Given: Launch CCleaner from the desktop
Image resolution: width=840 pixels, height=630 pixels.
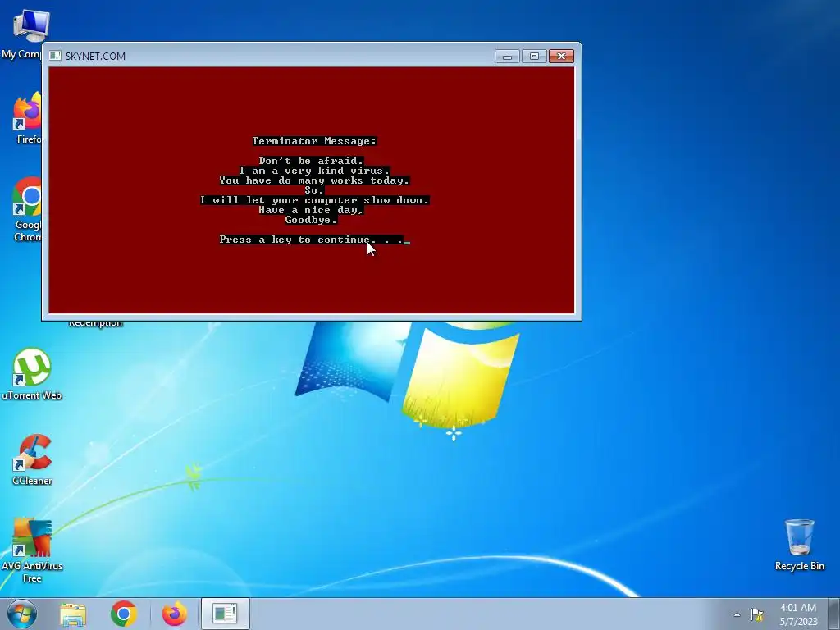Looking at the screenshot, I should [32, 459].
